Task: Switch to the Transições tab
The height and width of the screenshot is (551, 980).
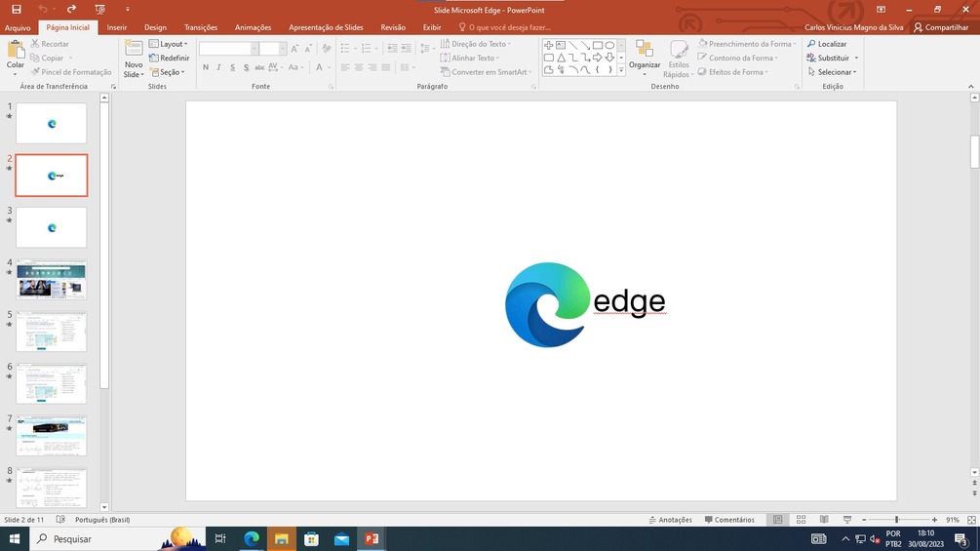Action: (201, 27)
